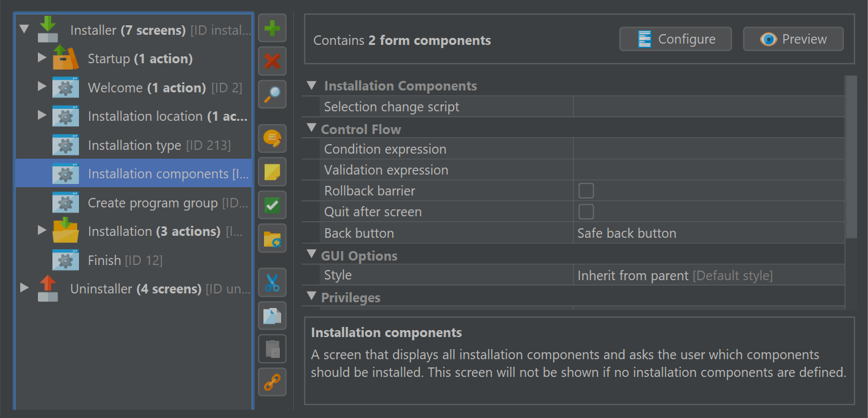This screenshot has height=418, width=868.
Task: Click the Preview button
Action: (793, 39)
